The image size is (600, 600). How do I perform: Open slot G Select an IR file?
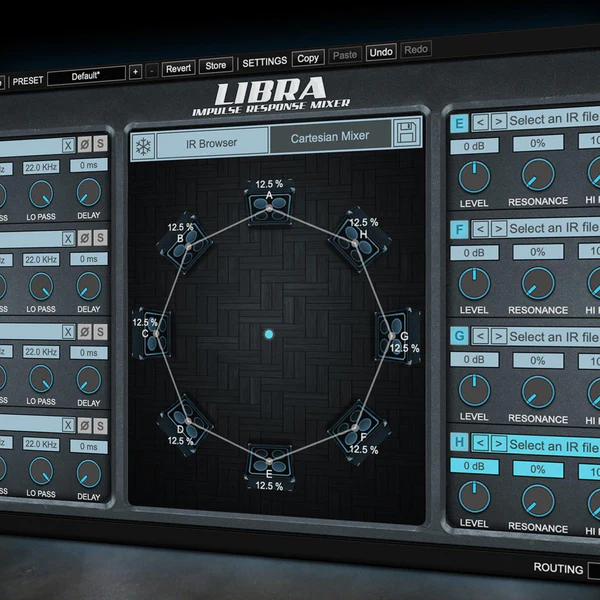(554, 337)
